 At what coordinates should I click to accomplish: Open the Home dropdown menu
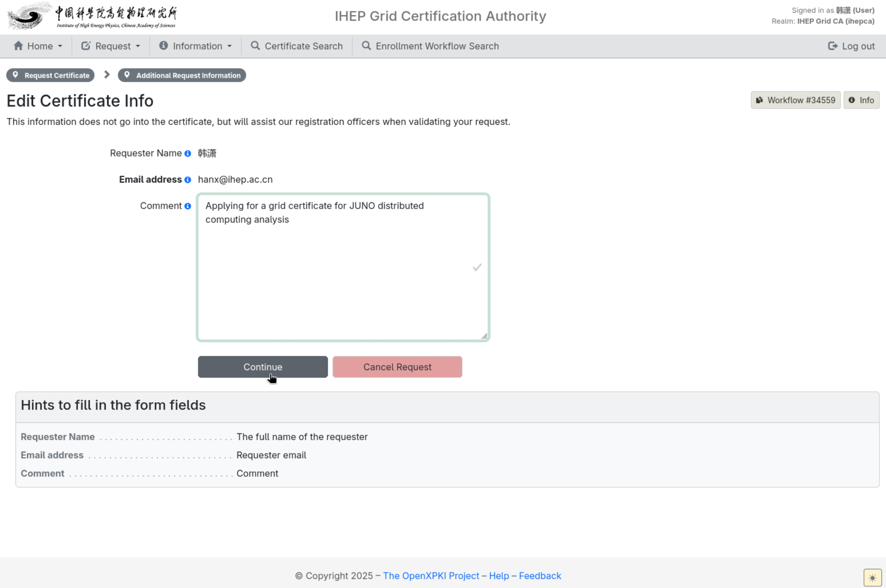pos(38,46)
